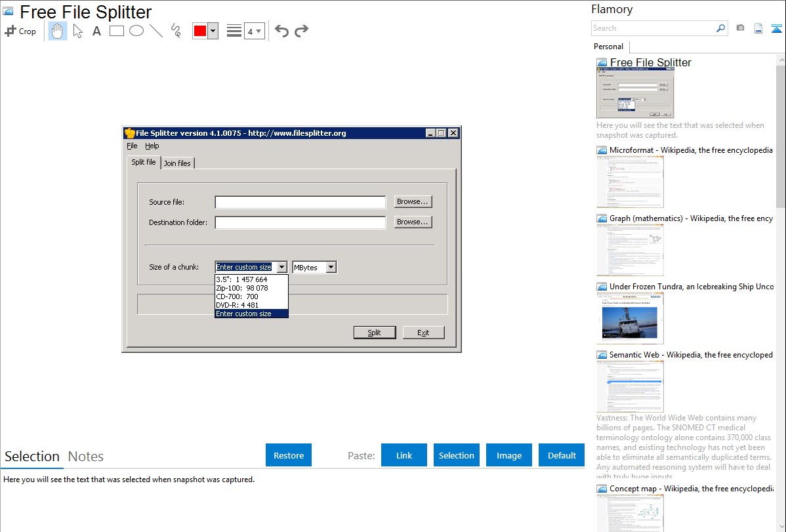Screen dimensions: 786x532
Task: Click the Semantic Web - Wikipedia snapshot title
Action: [692, 355]
